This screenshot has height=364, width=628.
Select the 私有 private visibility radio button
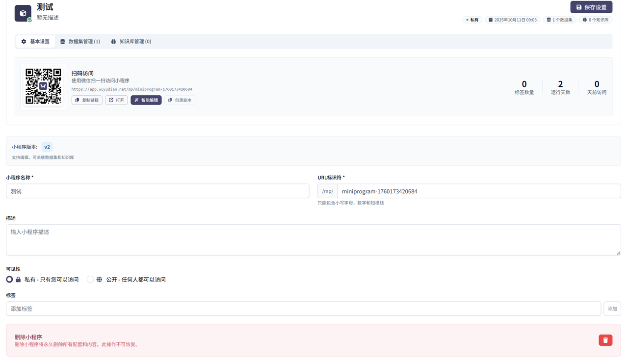pos(9,280)
